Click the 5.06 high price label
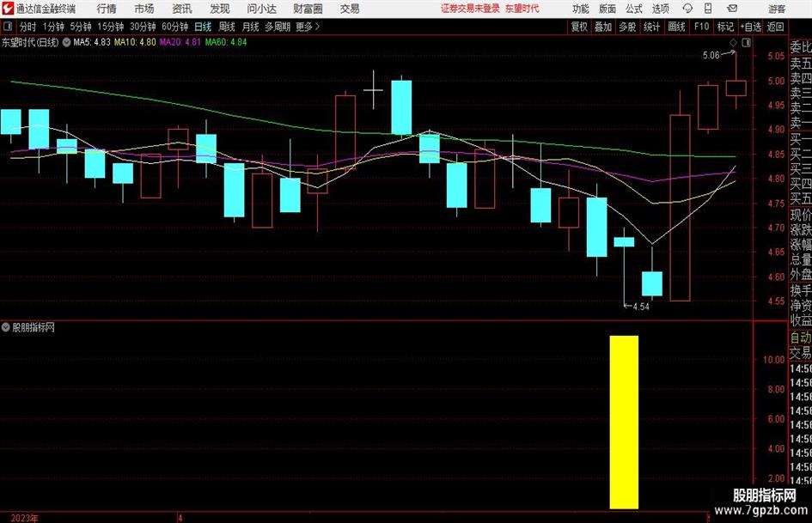This screenshot has width=812, height=523. tap(711, 56)
